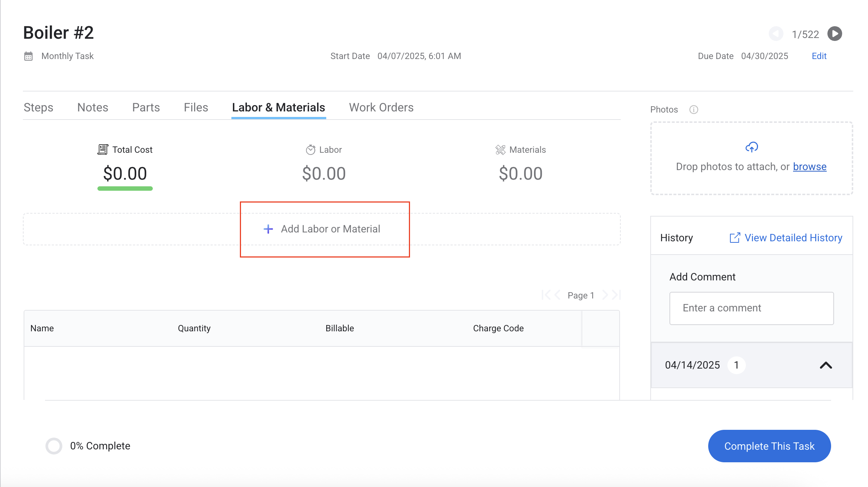Click the Photos info icon
The image size is (868, 487).
[x=694, y=110]
